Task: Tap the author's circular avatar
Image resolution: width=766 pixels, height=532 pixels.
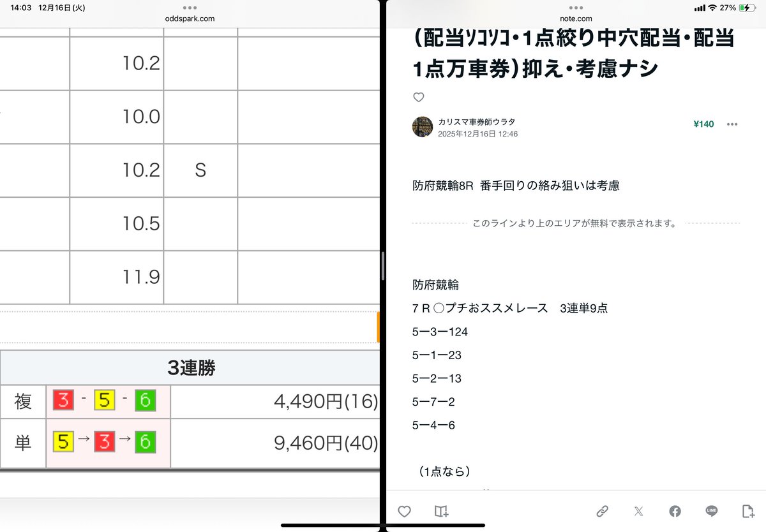Action: pos(421,126)
